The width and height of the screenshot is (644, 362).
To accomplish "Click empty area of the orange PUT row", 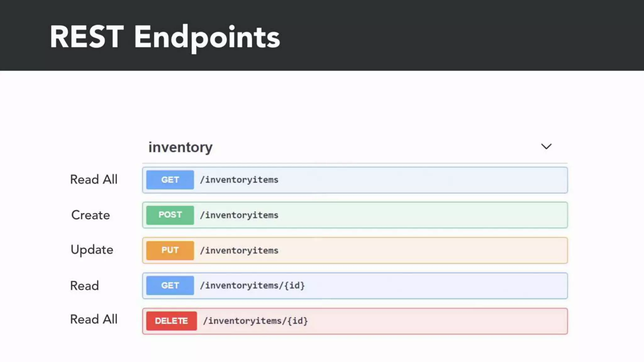I will pyautogui.click(x=440, y=250).
